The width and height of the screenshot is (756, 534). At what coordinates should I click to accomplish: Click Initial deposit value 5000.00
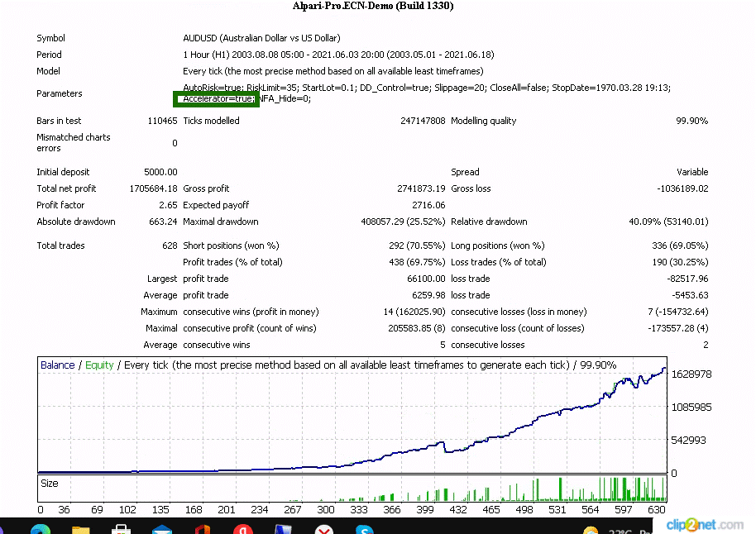[160, 172]
